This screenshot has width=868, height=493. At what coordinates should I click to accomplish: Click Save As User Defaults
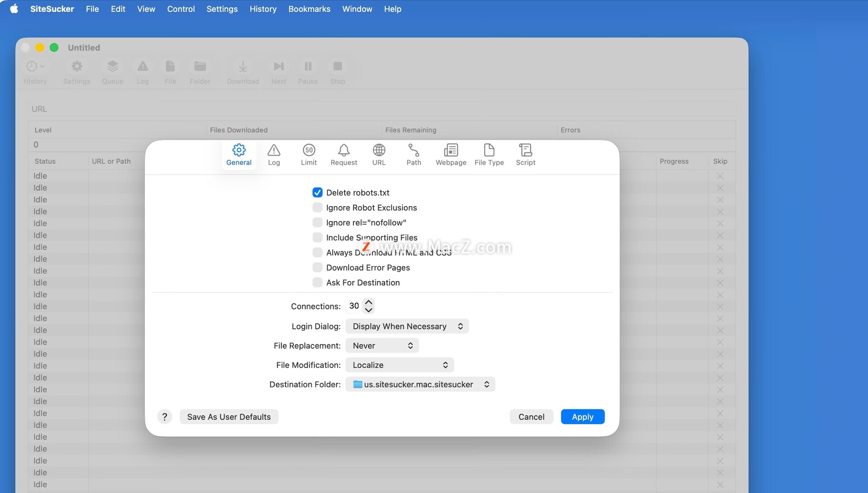click(229, 417)
